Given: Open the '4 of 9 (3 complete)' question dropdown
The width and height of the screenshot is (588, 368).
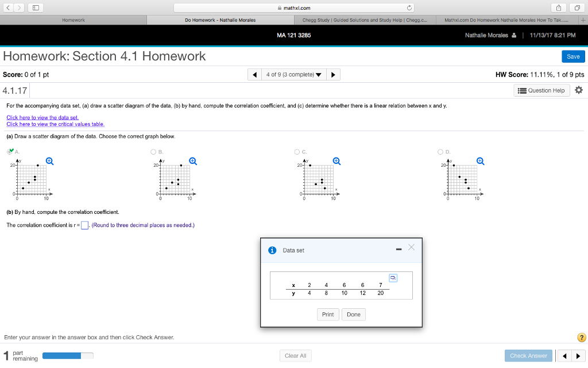Looking at the screenshot, I should pyautogui.click(x=293, y=74).
